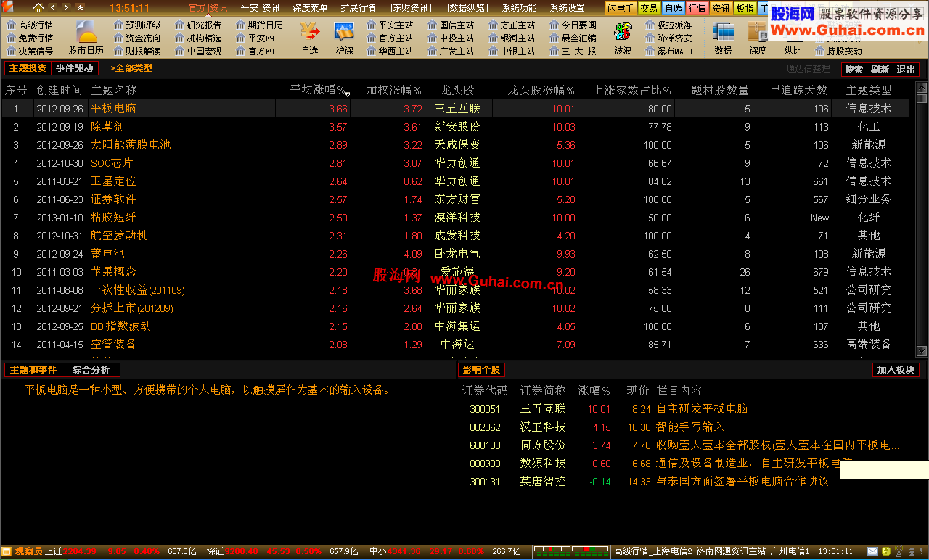
Task: Open 今日要闻 toolbar item
Action: pyautogui.click(x=573, y=25)
